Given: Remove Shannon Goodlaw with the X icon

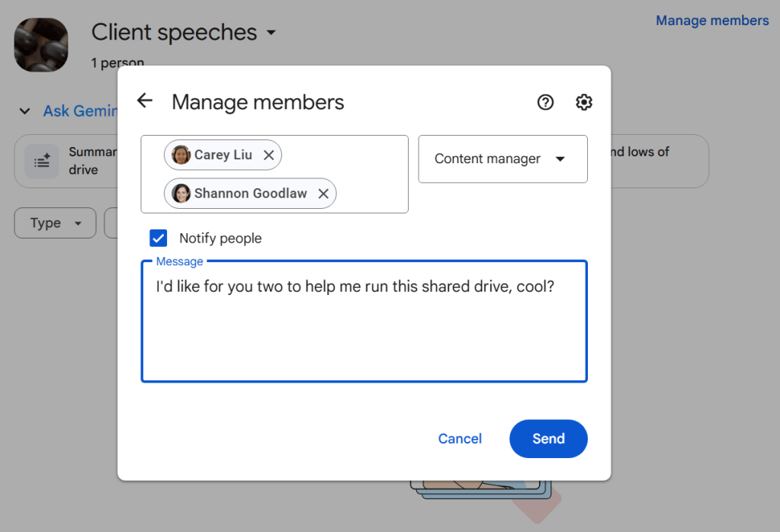Looking at the screenshot, I should tap(323, 193).
